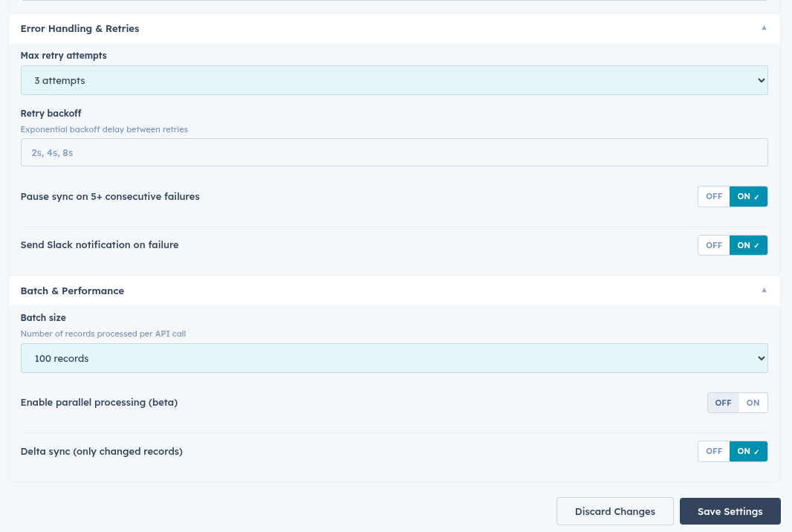The width and height of the screenshot is (792, 532).
Task: Click ON for Delta sync
Action: (x=748, y=451)
